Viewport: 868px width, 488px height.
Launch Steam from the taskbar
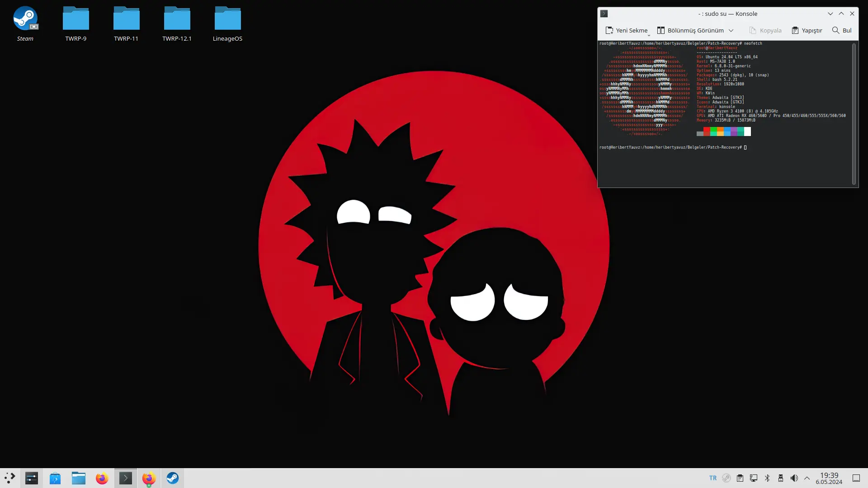[x=172, y=478]
